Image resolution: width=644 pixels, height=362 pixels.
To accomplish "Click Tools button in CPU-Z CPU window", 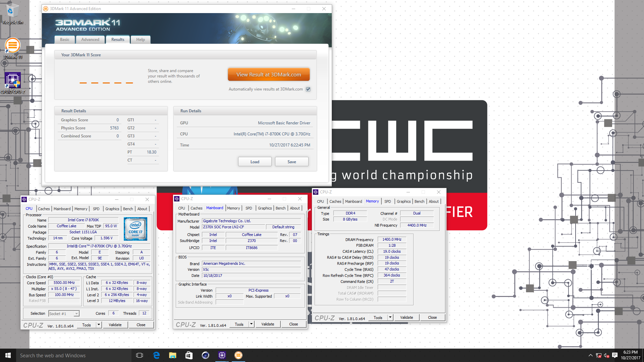I will 87,325.
